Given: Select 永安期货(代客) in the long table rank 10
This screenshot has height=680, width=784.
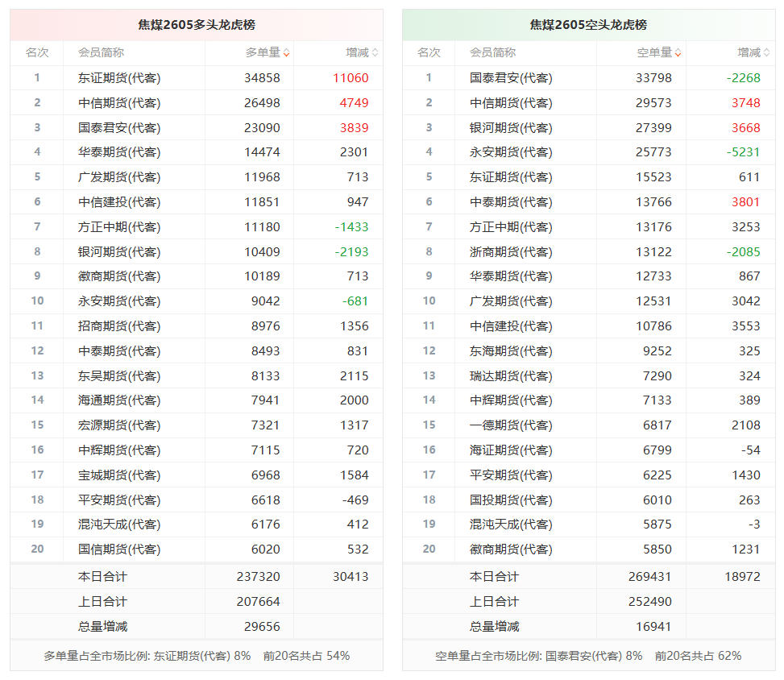Looking at the screenshot, I should (x=119, y=301).
